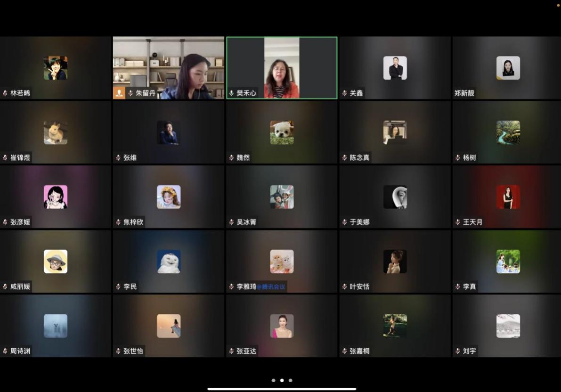This screenshot has height=392, width=561.
Task: Select the middle page dot indicator
Action: pos(282,380)
